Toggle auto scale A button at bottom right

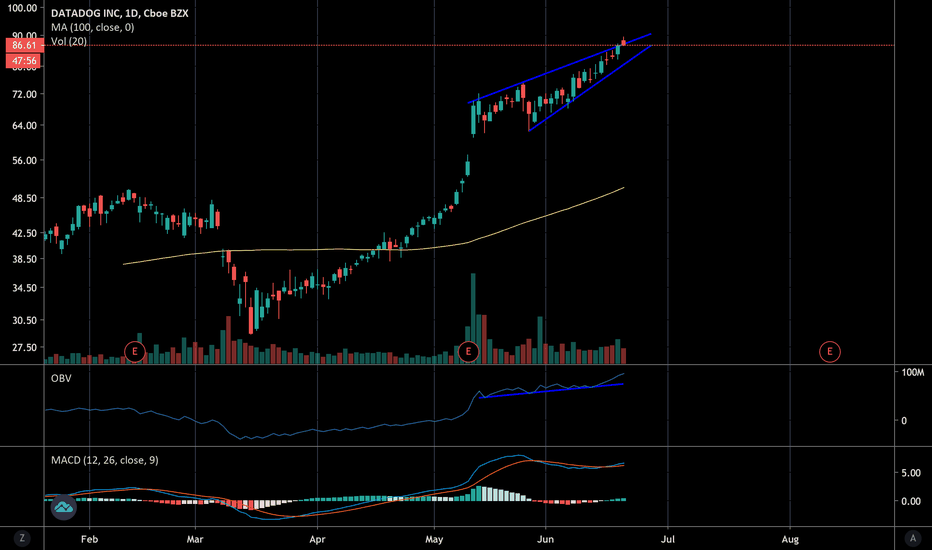click(x=913, y=538)
